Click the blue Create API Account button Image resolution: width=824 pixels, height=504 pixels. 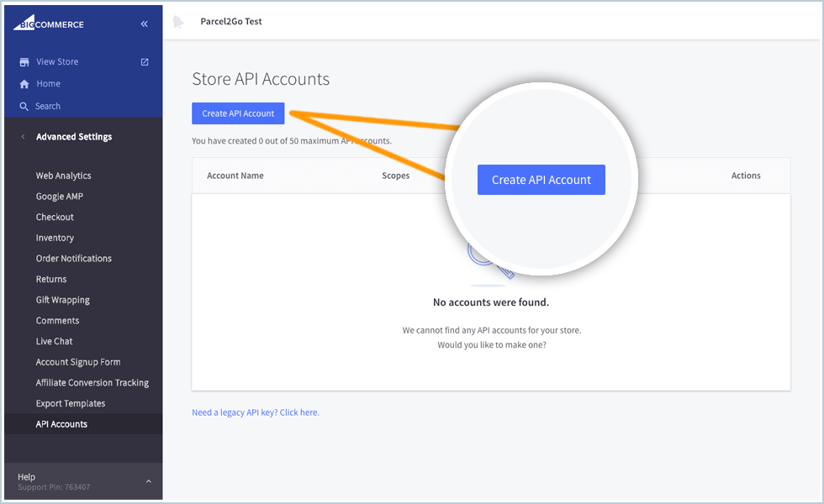point(238,113)
